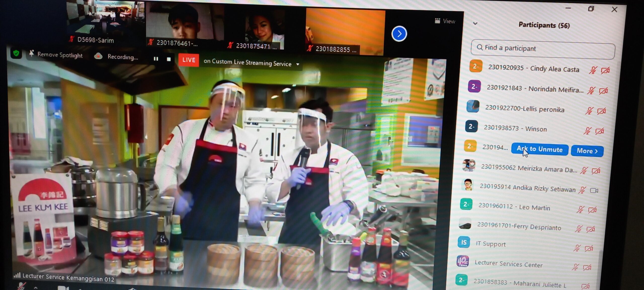Screen dimensions: 644x290
Task: Click Leo Martin muted microphone icon
Action: pyautogui.click(x=580, y=209)
